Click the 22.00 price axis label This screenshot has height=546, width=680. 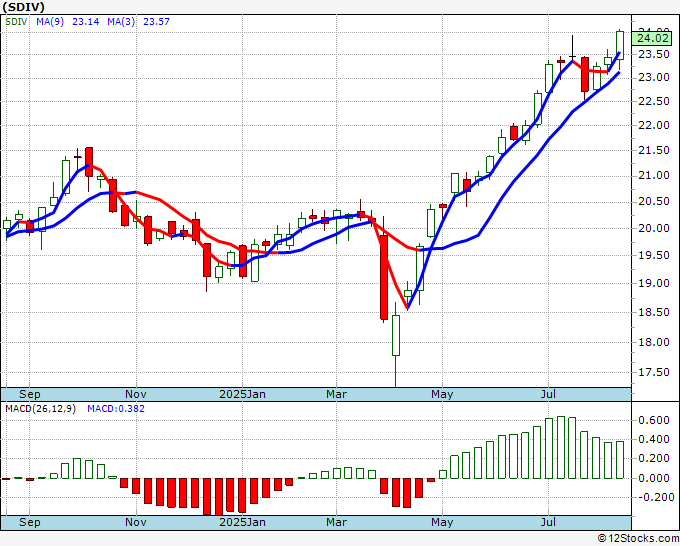654,126
